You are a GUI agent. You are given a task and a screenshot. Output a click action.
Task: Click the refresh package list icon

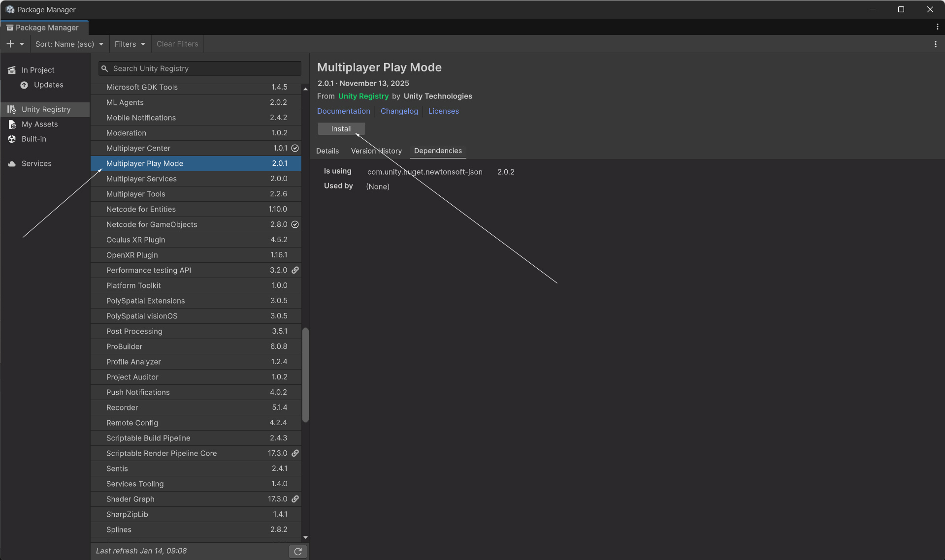pyautogui.click(x=298, y=552)
